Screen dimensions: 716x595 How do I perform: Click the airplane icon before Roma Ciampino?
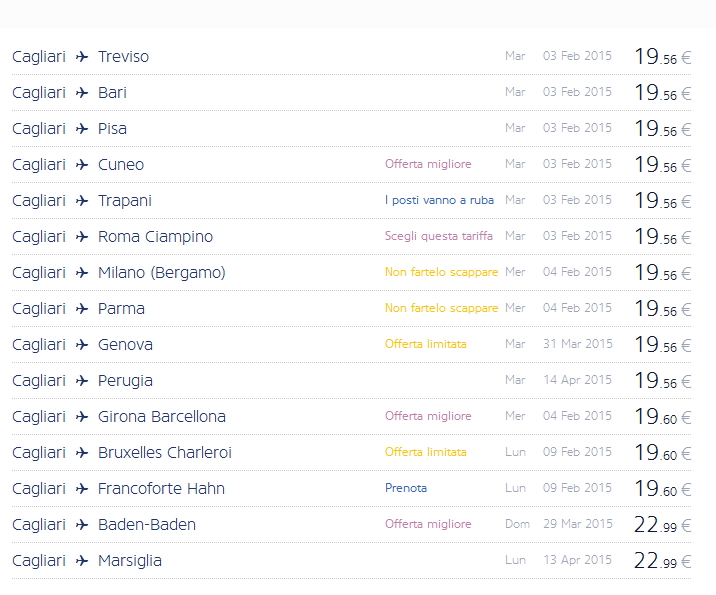[82, 237]
